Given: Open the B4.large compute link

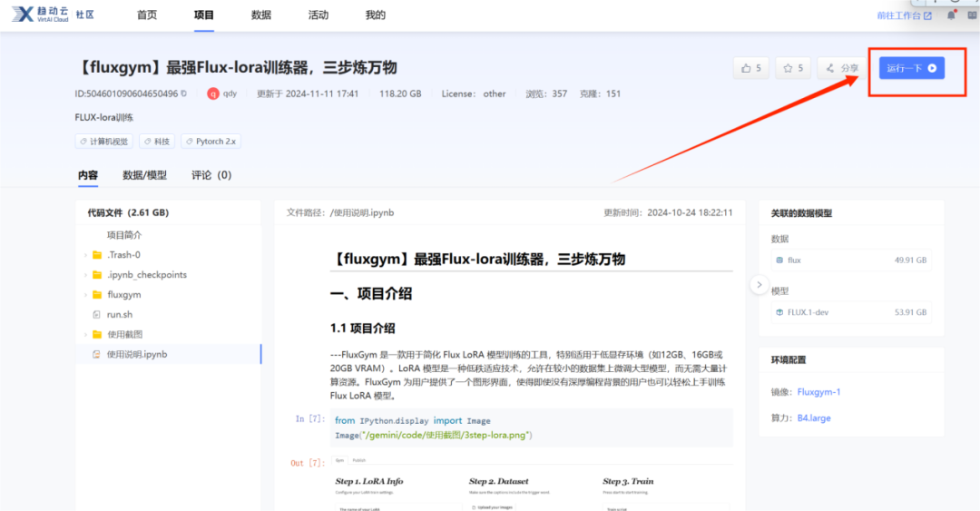Looking at the screenshot, I should coord(814,418).
